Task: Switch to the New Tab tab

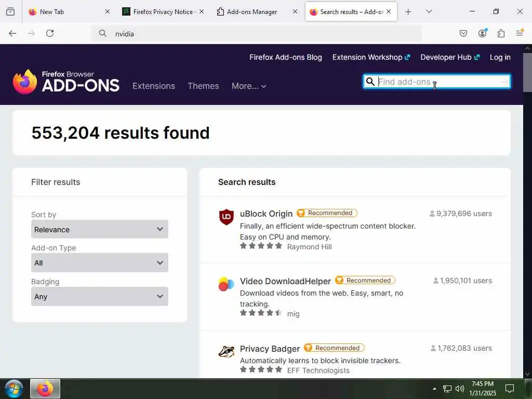Action: click(64, 12)
